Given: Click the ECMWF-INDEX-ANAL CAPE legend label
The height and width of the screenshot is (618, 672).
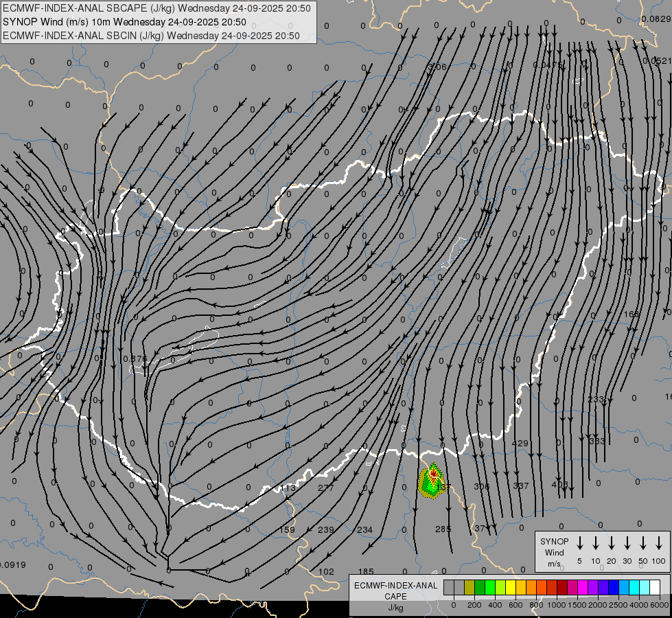Looking at the screenshot, I should click(395, 591).
